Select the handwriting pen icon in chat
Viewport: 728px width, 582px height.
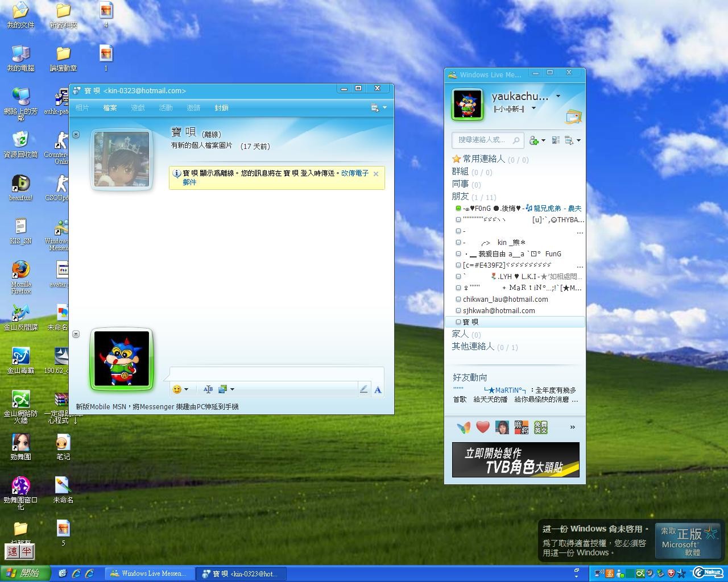pos(363,389)
